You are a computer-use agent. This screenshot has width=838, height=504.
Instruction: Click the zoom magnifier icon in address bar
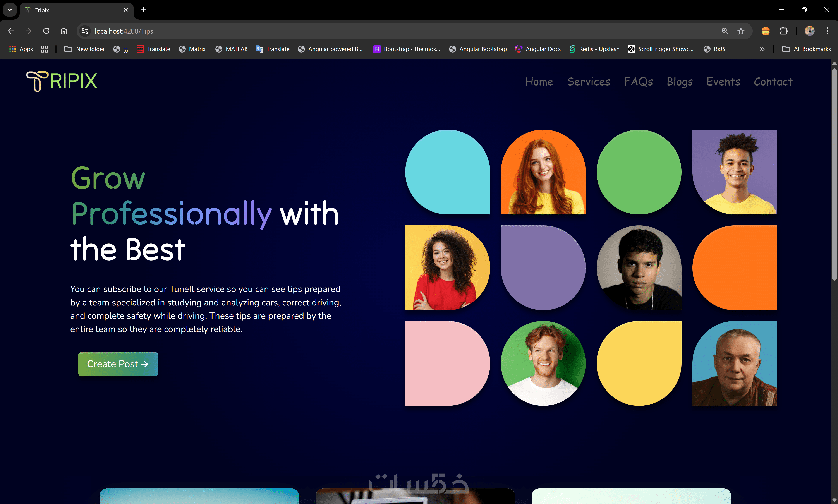(x=725, y=31)
